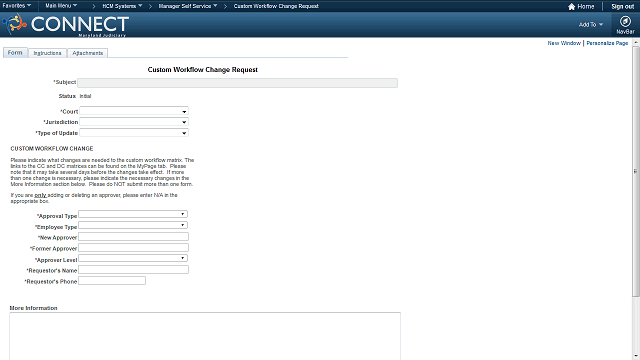Open the NavBar compass icon

point(625,21)
